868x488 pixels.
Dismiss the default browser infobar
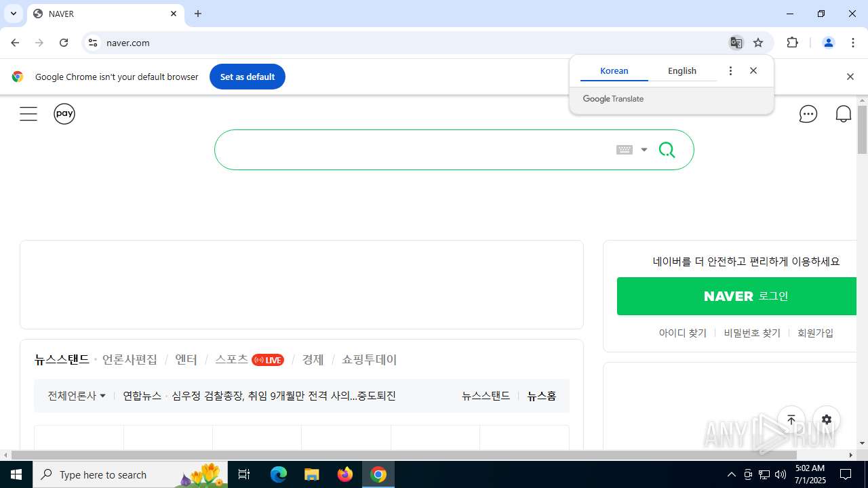click(850, 77)
